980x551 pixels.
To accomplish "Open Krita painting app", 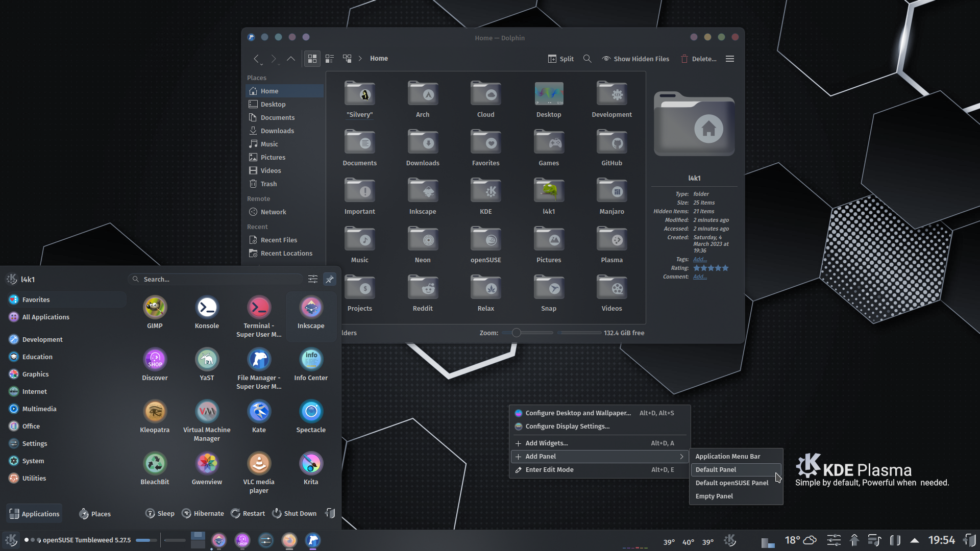I will pyautogui.click(x=311, y=464).
